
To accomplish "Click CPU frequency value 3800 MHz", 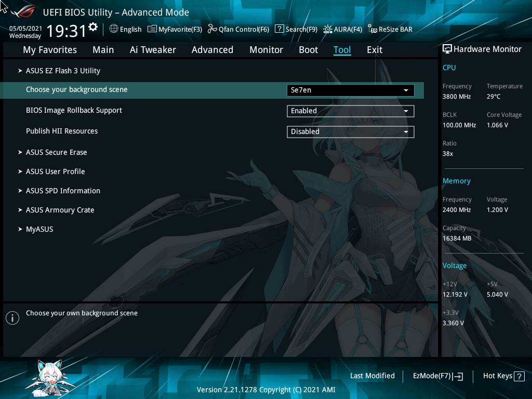I will [457, 97].
